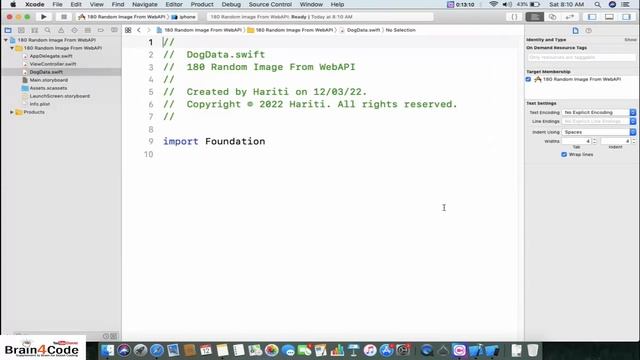Adjust the Indent width stepper
This screenshot has height=360, width=640.
click(x=634, y=141)
